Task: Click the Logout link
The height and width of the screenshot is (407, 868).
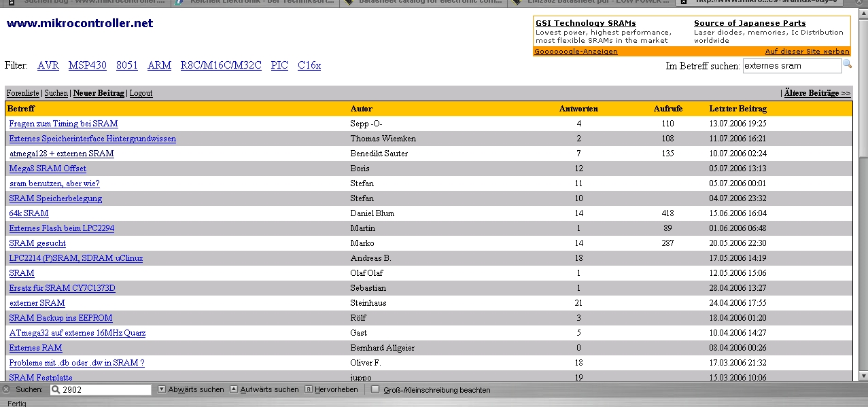Action: [141, 93]
